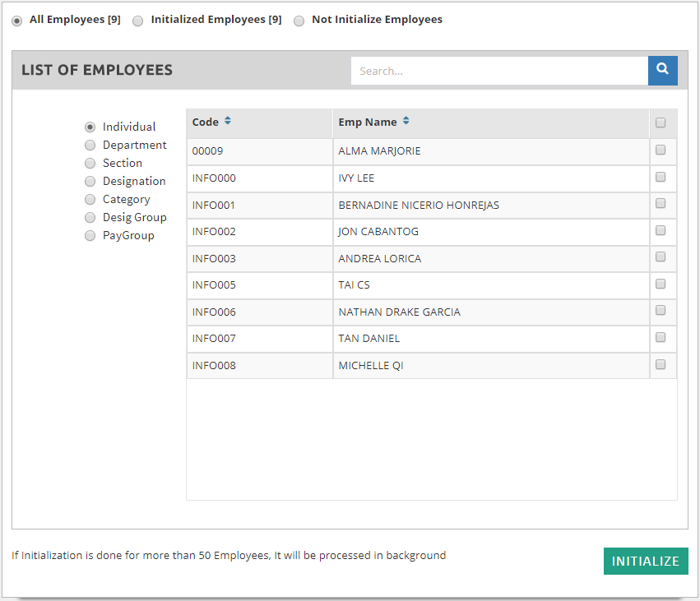700x601 pixels.
Task: Tick the select-all checkbox in table header
Action: pyautogui.click(x=661, y=123)
